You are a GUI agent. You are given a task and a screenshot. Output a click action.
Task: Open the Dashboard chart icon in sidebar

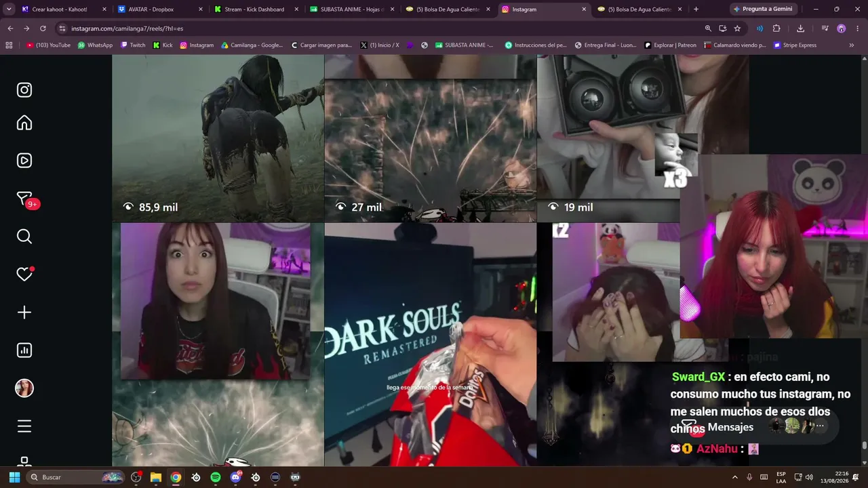[24, 350]
